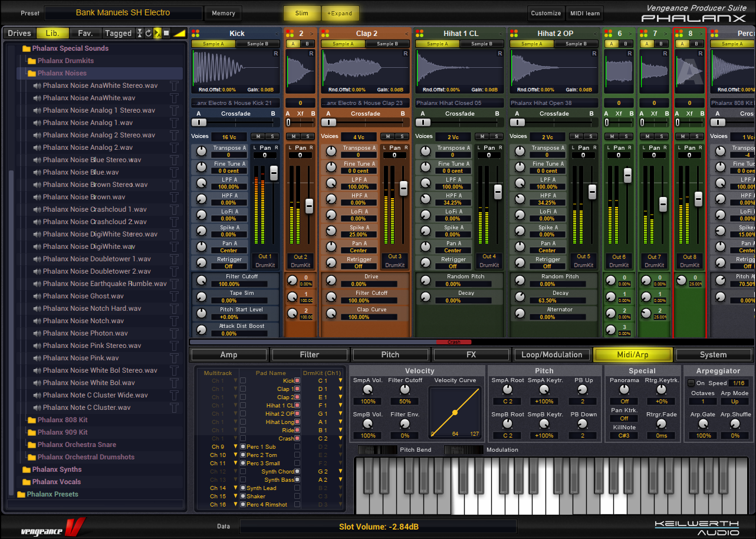756x539 pixels.
Task: Click tag icon for Phalanx Noise Blue.wav
Action: [174, 172]
